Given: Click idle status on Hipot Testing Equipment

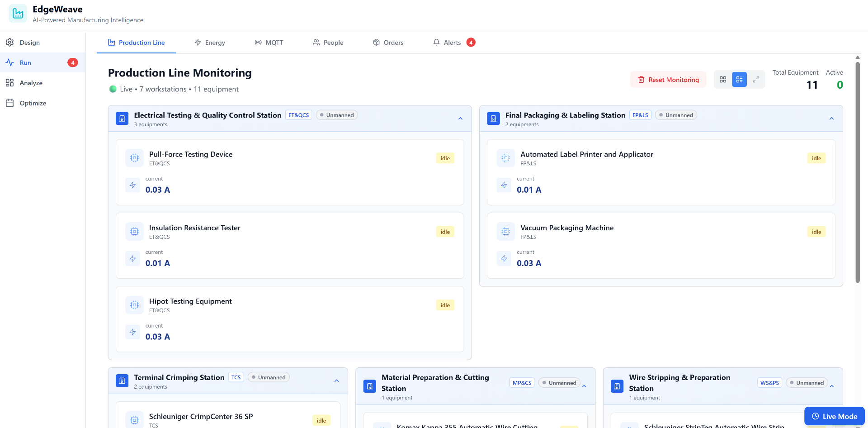Looking at the screenshot, I should pyautogui.click(x=445, y=305).
